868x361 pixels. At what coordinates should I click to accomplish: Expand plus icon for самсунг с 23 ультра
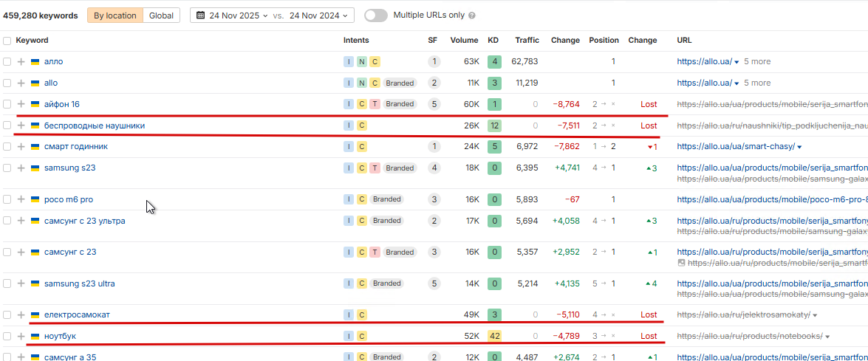(x=21, y=221)
